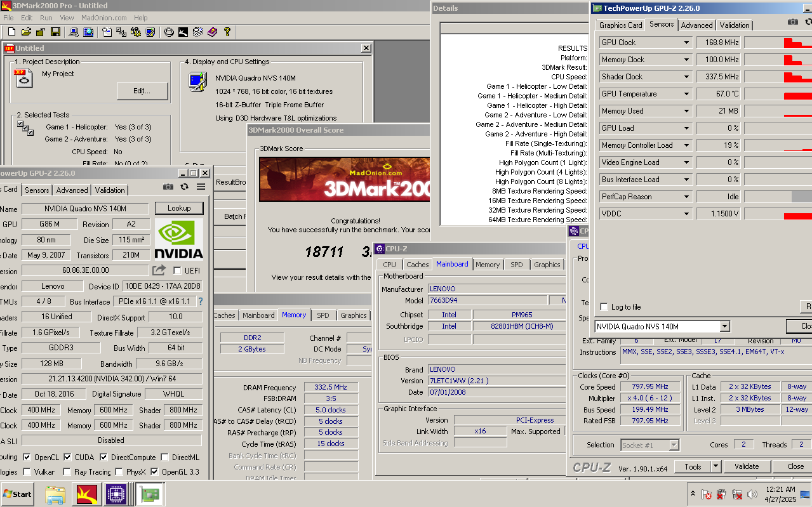Switch to Advanced tab in GPU-Z Sensors window
The height and width of the screenshot is (507, 812).
click(696, 25)
